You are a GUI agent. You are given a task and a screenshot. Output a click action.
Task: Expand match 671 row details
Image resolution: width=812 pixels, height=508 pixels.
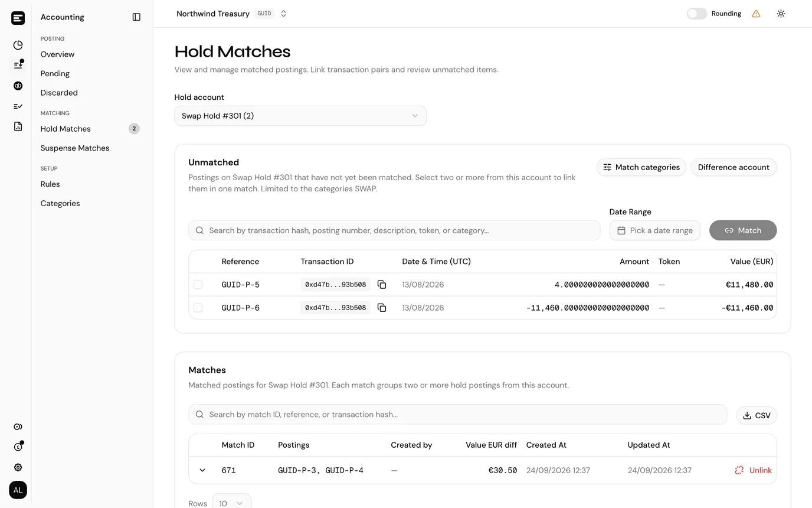click(x=202, y=471)
